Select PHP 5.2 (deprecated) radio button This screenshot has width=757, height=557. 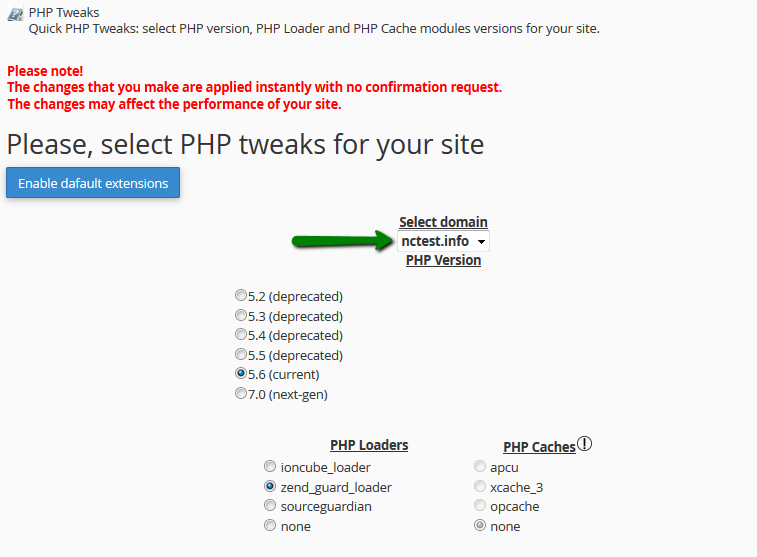(240, 294)
